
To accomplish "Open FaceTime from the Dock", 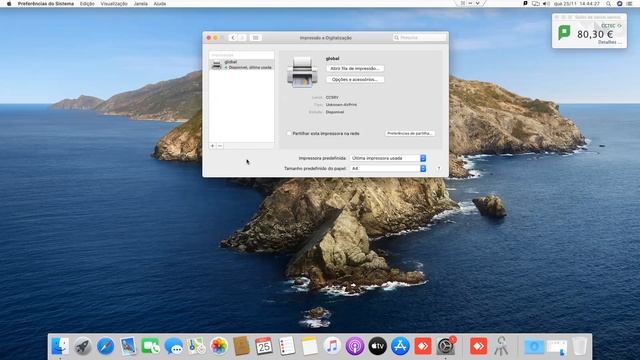I will tap(151, 346).
